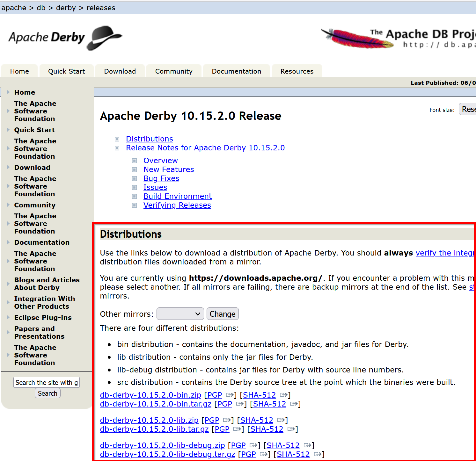Click external link icon after lib.tar.gz PGP
Viewport: 476px width, 461px height.
tap(237, 429)
